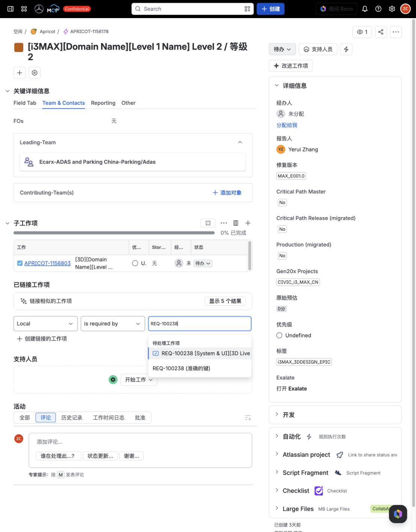This screenshot has width=416, height=532.
Task: Switch to the Reporting tab
Action: coord(103,103)
